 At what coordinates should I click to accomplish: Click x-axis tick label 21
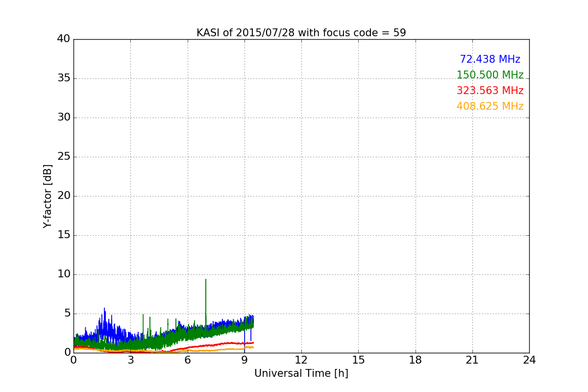click(472, 360)
